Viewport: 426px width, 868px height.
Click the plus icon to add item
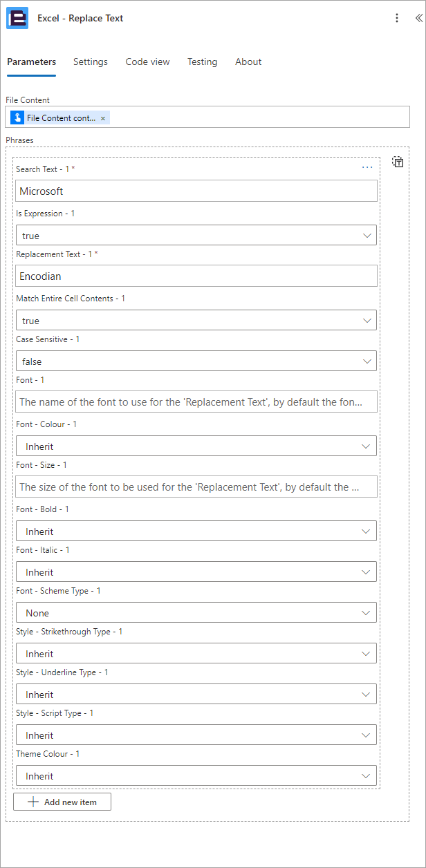pos(33,802)
